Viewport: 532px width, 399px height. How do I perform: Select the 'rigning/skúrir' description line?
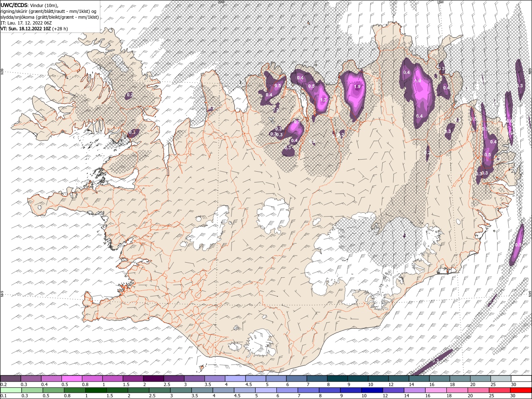point(49,11)
